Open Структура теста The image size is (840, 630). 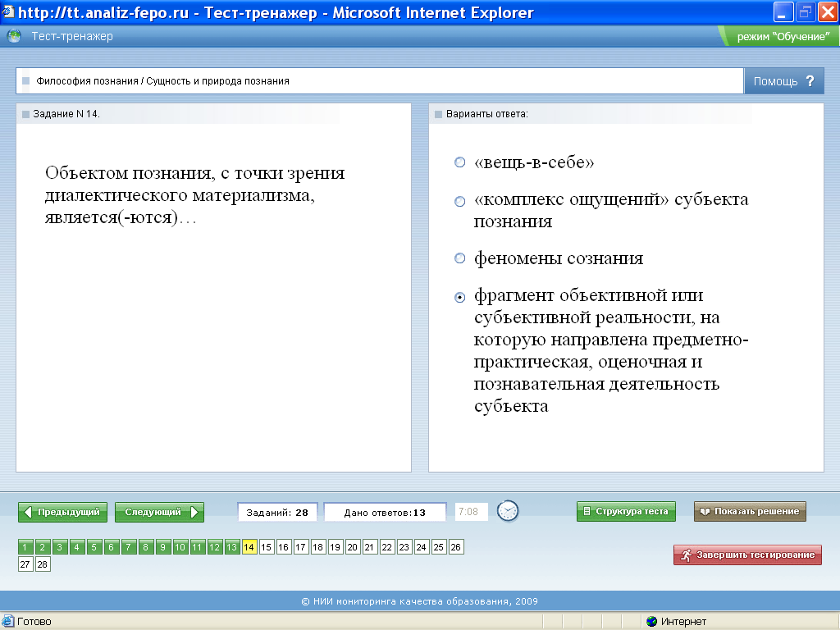coord(626,512)
